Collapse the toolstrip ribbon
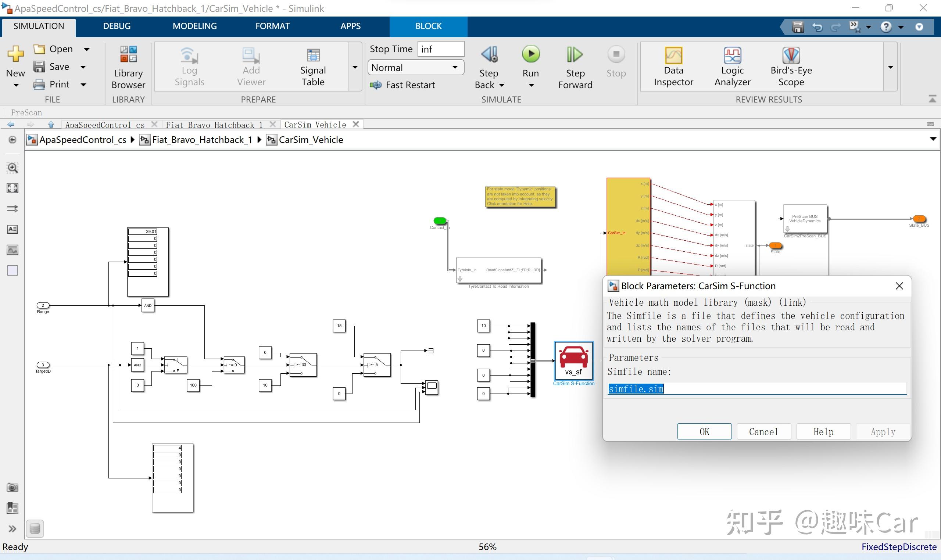This screenshot has height=560, width=941. click(932, 99)
